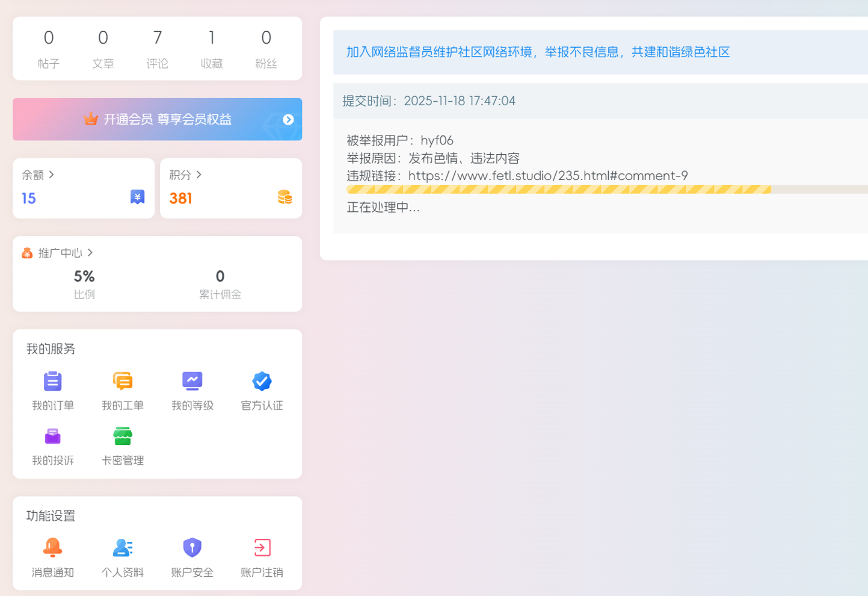This screenshot has width=868, height=596.
Task: Open 我的投诉 complaints icon
Action: point(52,436)
